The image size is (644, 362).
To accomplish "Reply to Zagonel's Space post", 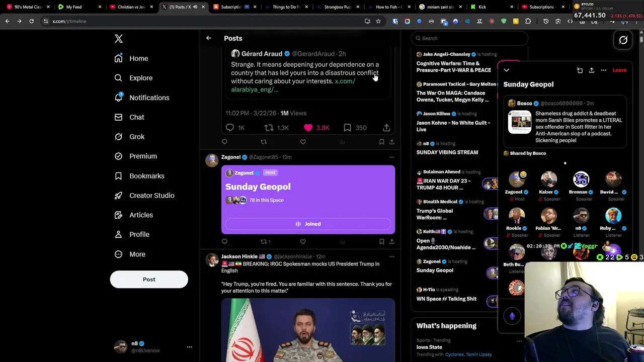I will tap(224, 241).
